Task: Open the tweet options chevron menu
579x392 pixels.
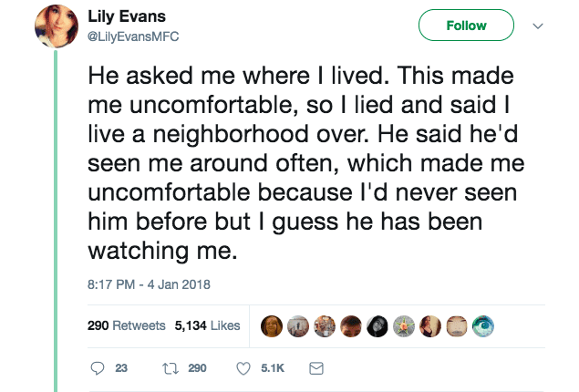Action: click(x=538, y=26)
